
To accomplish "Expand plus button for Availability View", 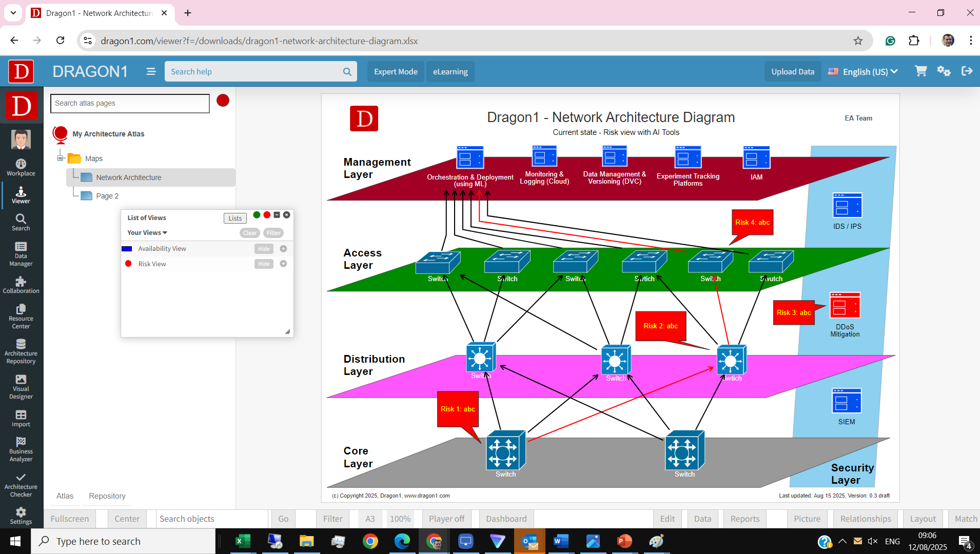I will 283,249.
